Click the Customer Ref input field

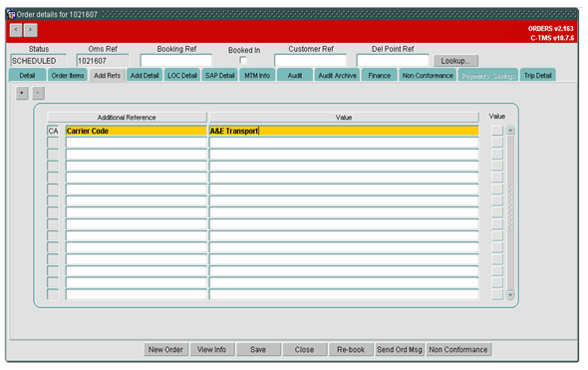(x=310, y=61)
